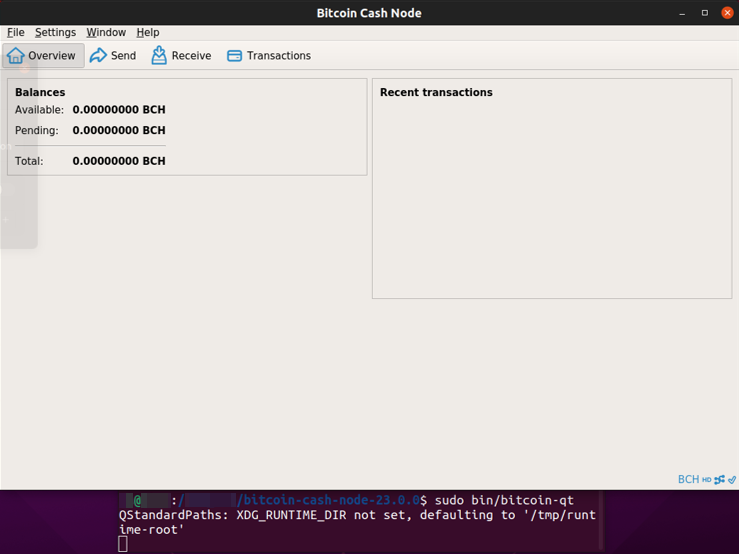Click the Total balance amount
739x554 pixels.
pyautogui.click(x=119, y=161)
